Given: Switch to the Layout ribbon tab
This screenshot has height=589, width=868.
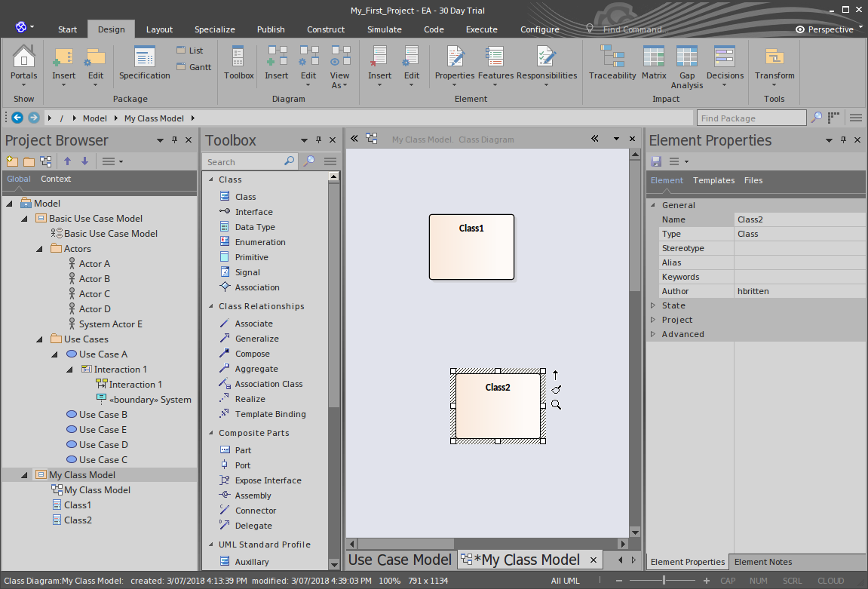Looking at the screenshot, I should [159, 29].
